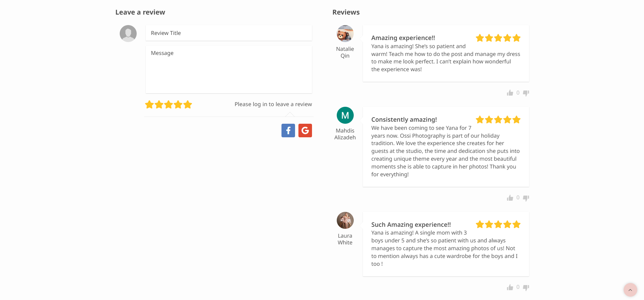Screen dimensions: 644x300
Task: Like Natalie Qin's review with thumbs up
Action: tap(510, 93)
